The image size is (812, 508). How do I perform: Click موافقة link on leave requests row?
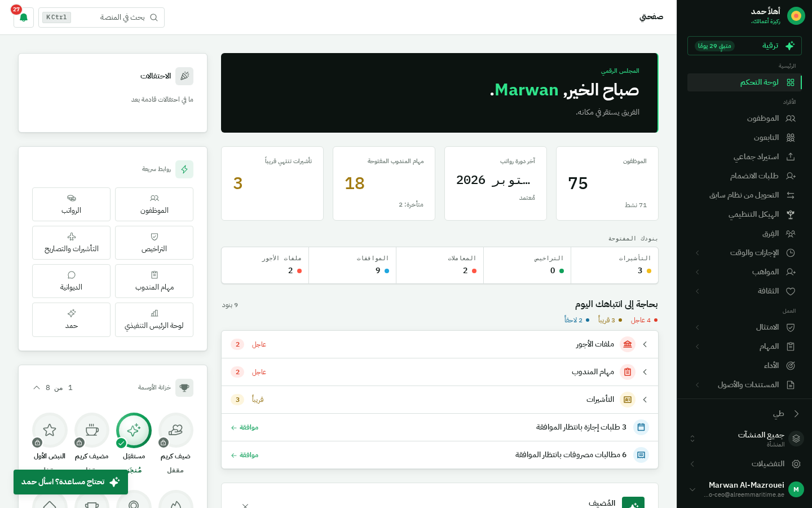tap(245, 427)
